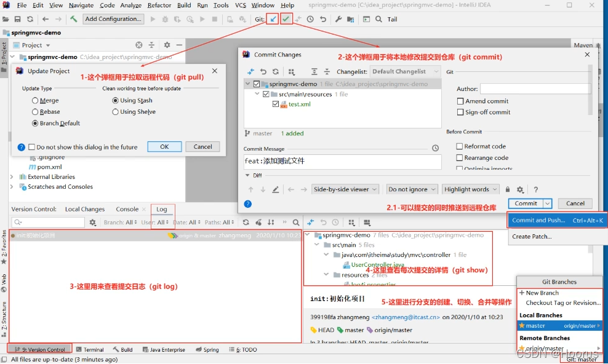This screenshot has height=364, width=608.
Task: Switch to the Log tab
Action: (162, 209)
